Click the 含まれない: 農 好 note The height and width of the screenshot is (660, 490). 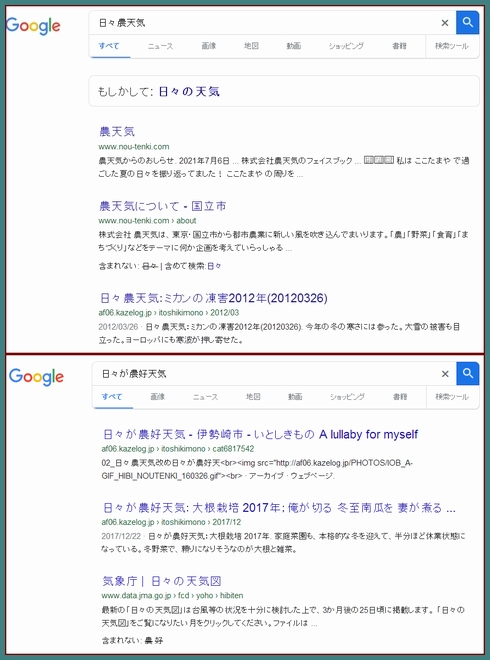132,641
